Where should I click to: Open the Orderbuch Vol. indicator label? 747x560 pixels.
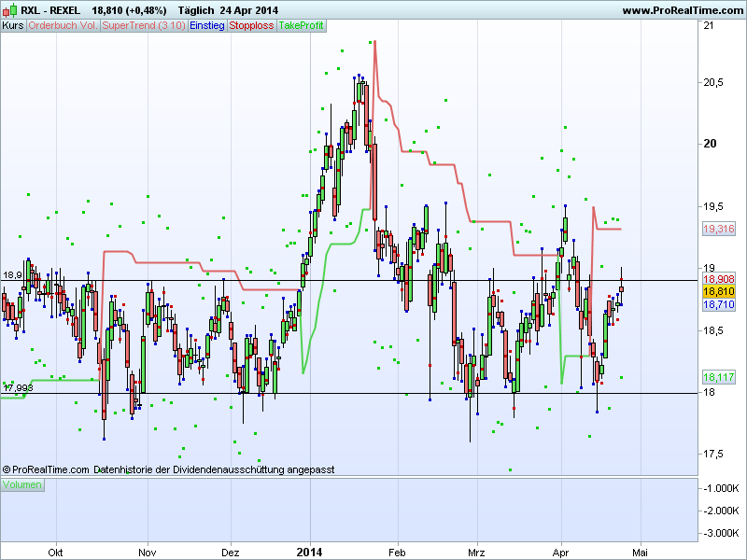tap(62, 25)
